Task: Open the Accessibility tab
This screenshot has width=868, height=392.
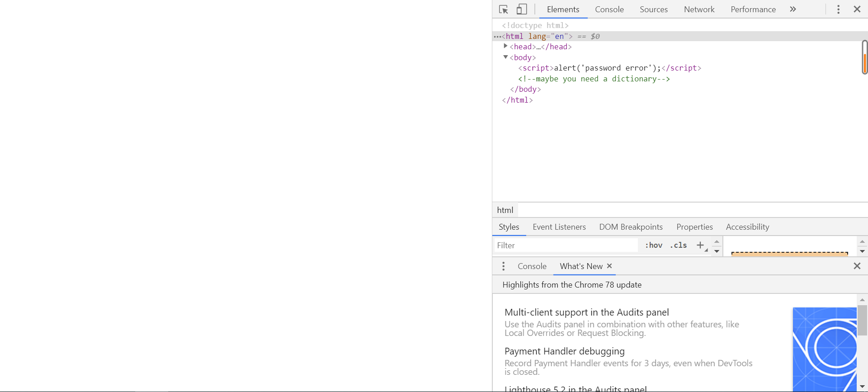Action: coord(747,227)
